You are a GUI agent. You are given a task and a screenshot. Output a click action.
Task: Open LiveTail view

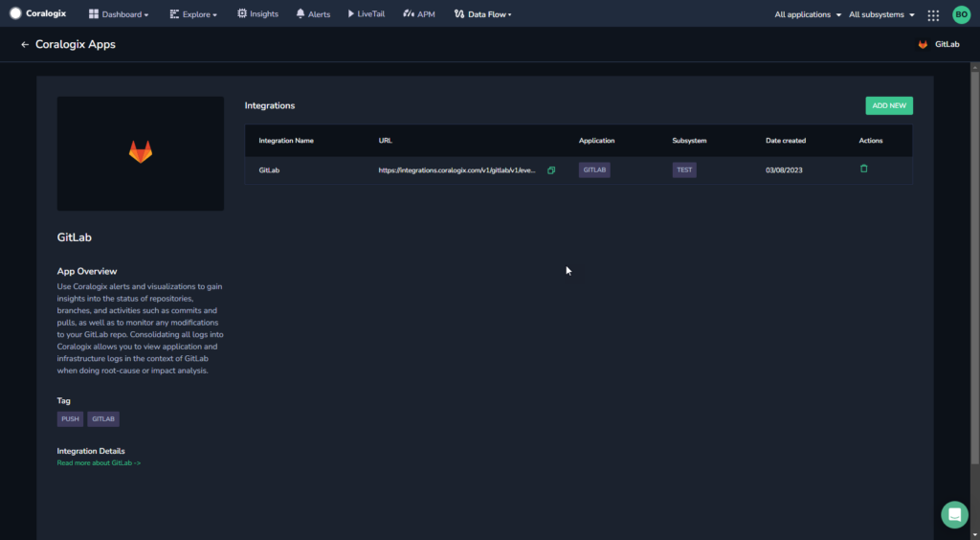click(x=367, y=13)
